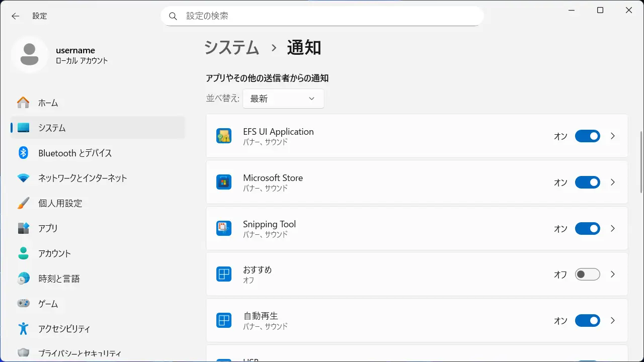Click the アクセシビリティ icon in sidebar
This screenshot has width=644, height=362.
click(23, 329)
